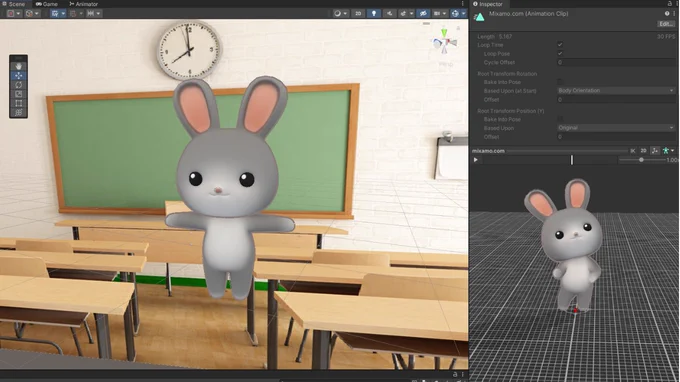Screen dimensions: 680x382
Task: Expand the preview avatar dropdown arrow
Action: coord(673,150)
